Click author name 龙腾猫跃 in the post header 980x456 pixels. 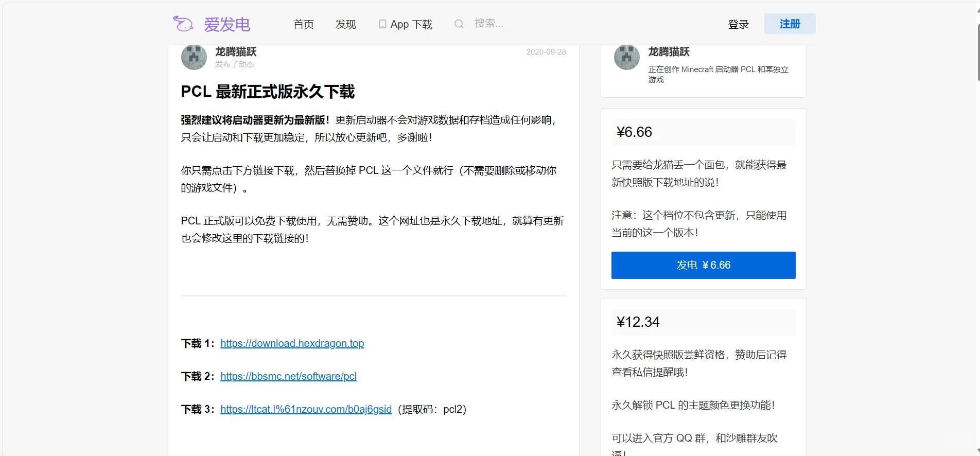236,51
